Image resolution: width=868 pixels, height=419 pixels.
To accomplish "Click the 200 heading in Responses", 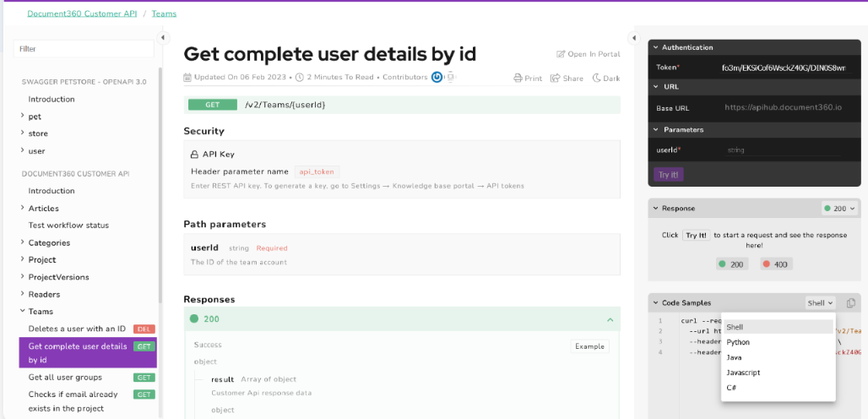I will [x=213, y=319].
